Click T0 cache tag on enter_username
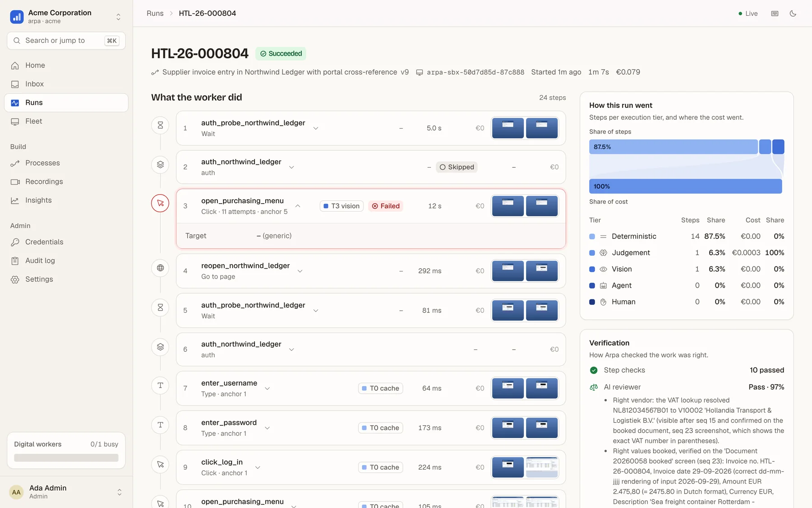Image resolution: width=812 pixels, height=508 pixels. [380, 388]
